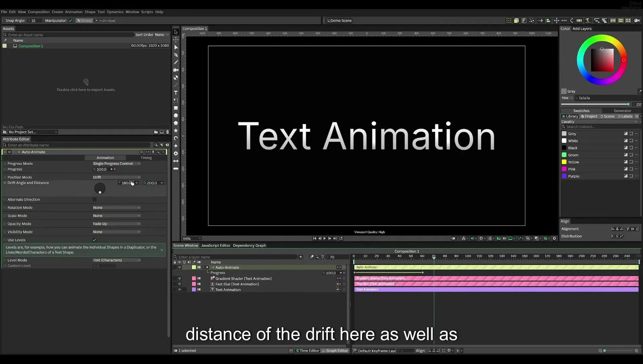Open the Scale Mode dropdown
The height and width of the screenshot is (364, 643).
coord(117,216)
